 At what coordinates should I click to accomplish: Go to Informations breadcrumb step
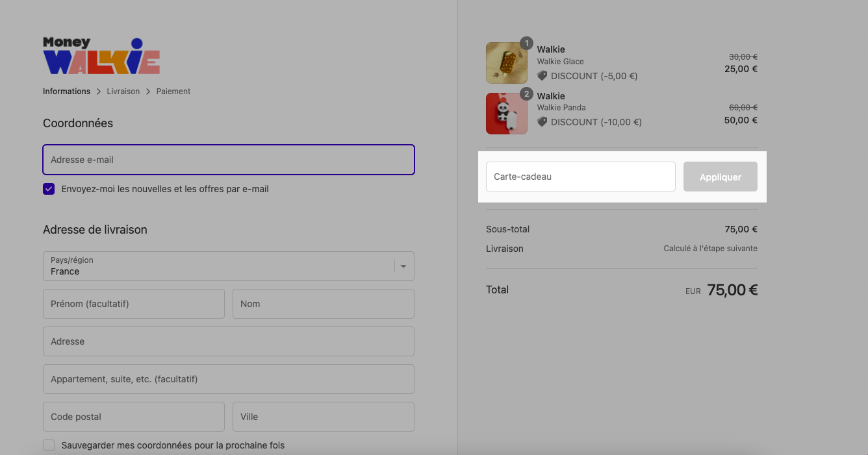point(66,92)
